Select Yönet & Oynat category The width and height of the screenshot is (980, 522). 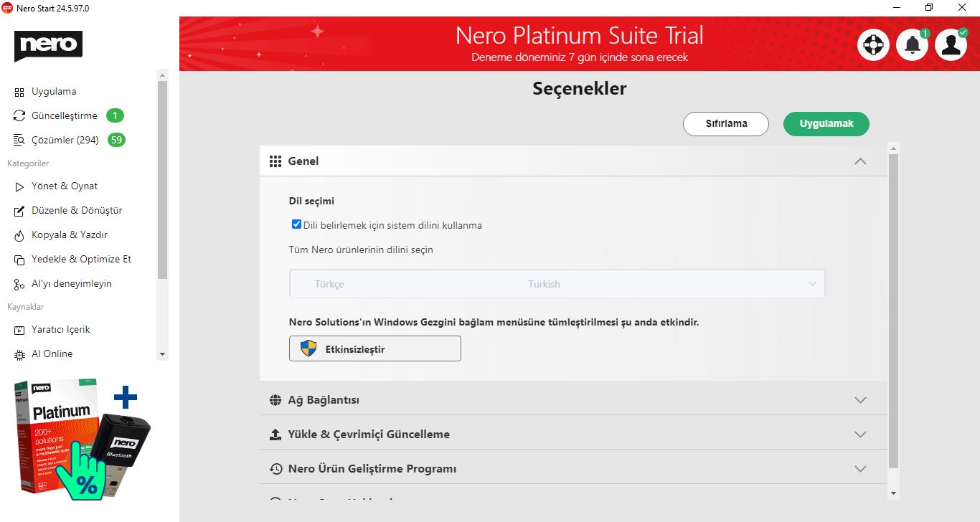65,186
